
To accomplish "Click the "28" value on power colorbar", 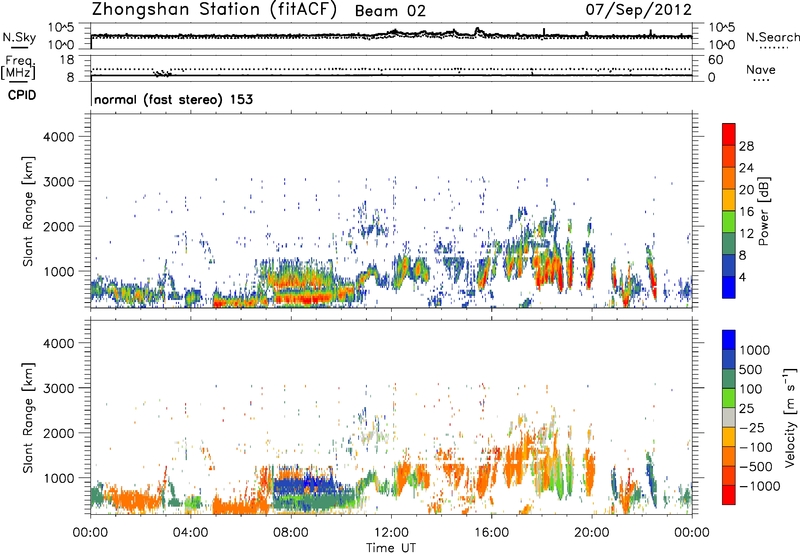I will [746, 146].
